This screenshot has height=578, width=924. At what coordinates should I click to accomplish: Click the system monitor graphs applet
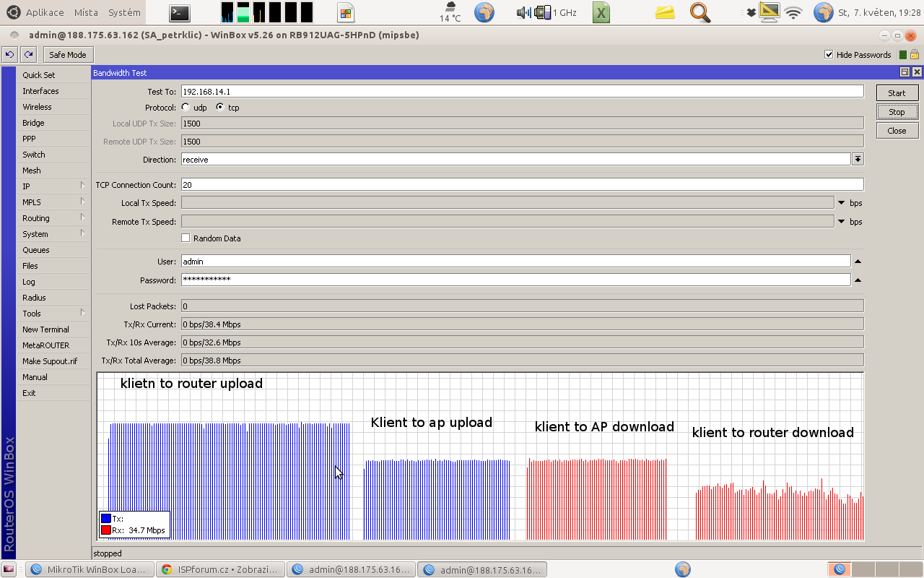pyautogui.click(x=267, y=12)
